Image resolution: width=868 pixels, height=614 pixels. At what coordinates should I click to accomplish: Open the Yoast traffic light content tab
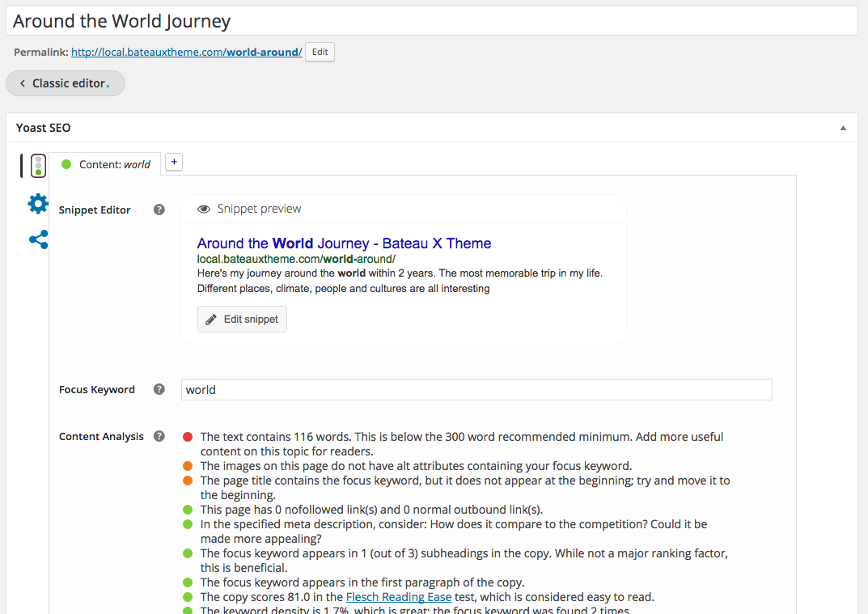click(38, 166)
